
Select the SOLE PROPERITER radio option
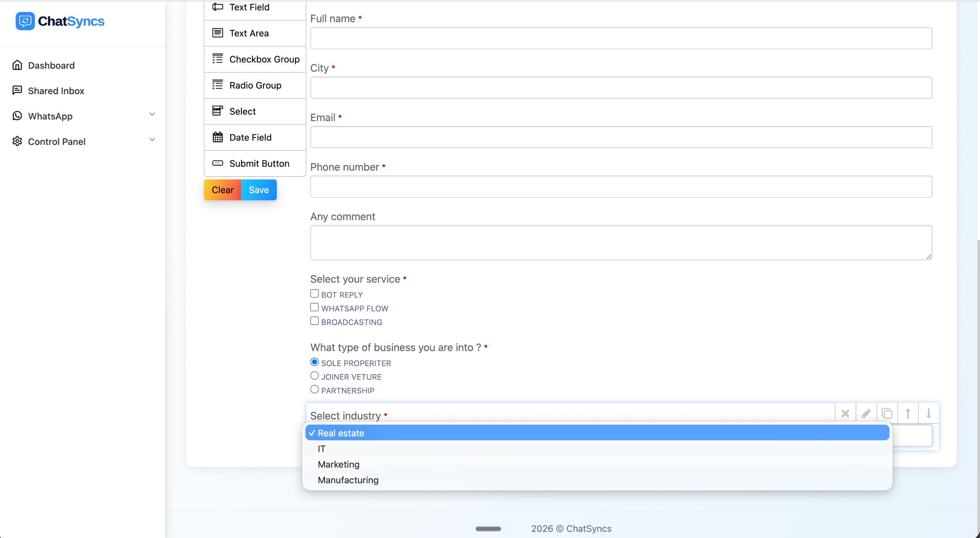click(314, 362)
